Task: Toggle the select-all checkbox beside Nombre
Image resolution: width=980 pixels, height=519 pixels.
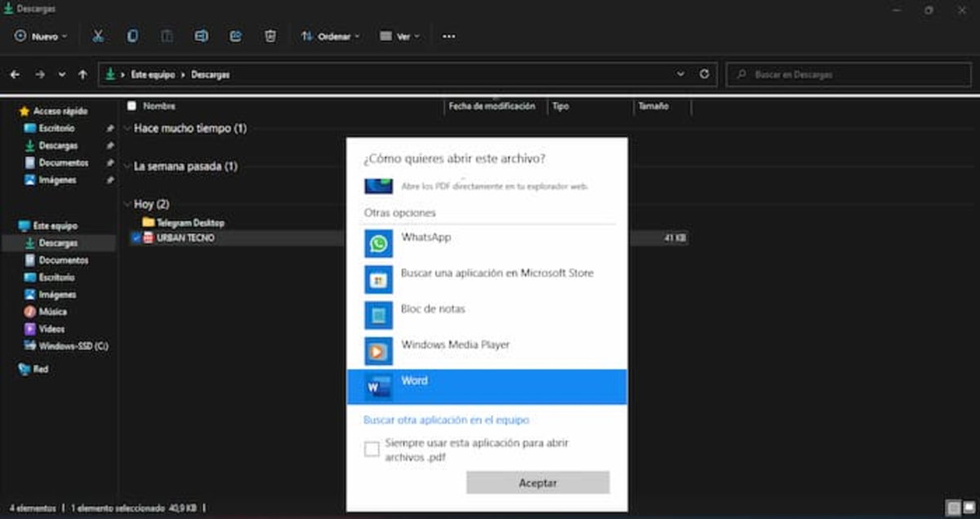Action: point(131,106)
